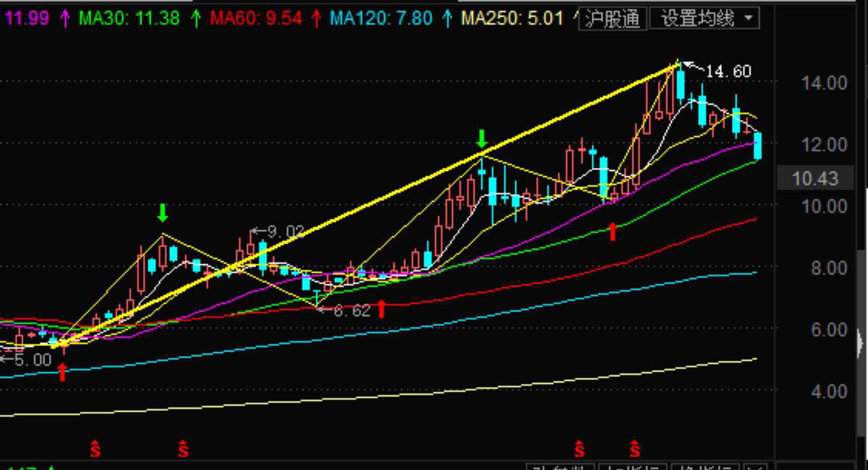Select the MA30: 11.38 indicator label
Screen dimensions: 868x470
(129, 18)
